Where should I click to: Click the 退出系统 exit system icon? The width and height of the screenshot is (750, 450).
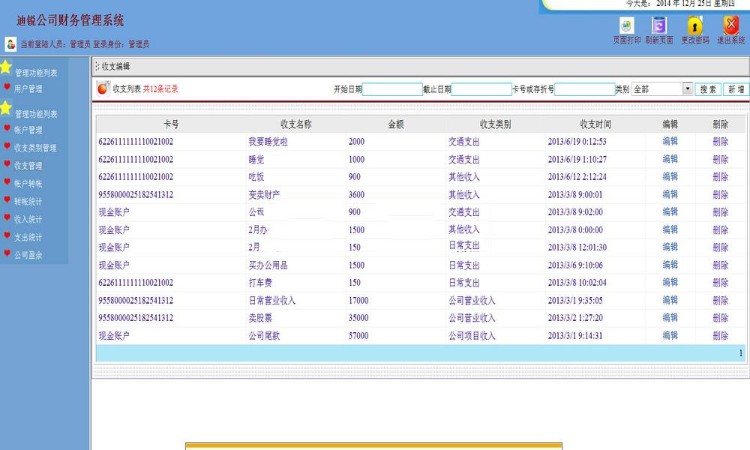point(731,26)
